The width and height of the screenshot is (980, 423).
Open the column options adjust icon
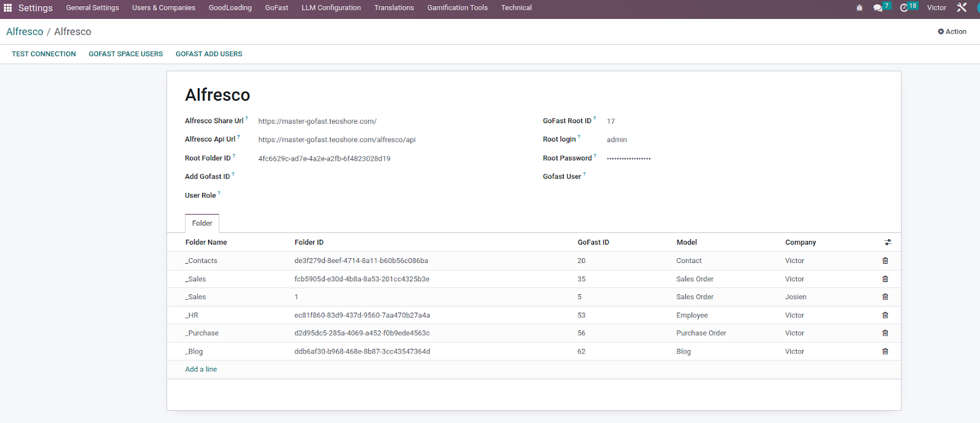click(888, 242)
